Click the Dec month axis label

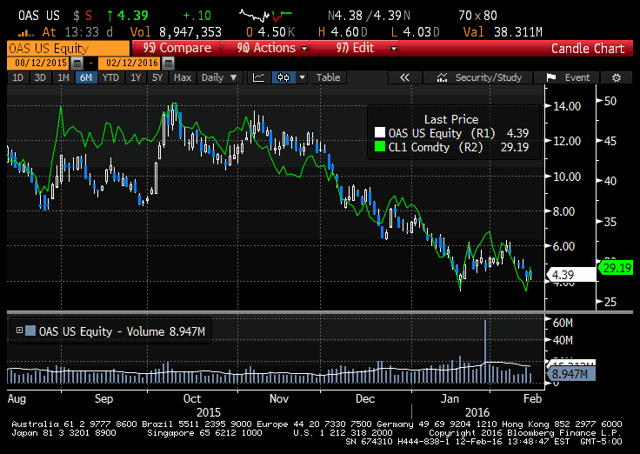pos(365,398)
